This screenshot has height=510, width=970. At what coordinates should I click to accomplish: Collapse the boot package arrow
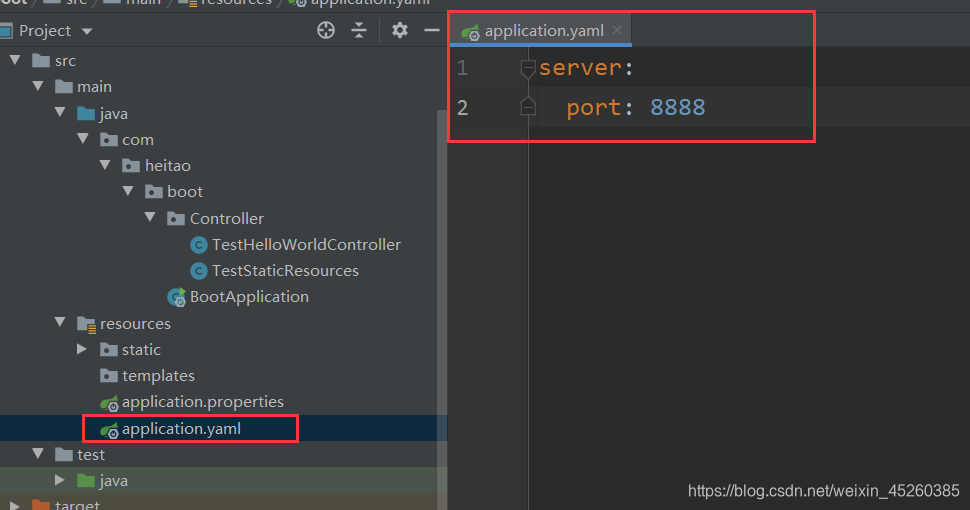coord(128,191)
